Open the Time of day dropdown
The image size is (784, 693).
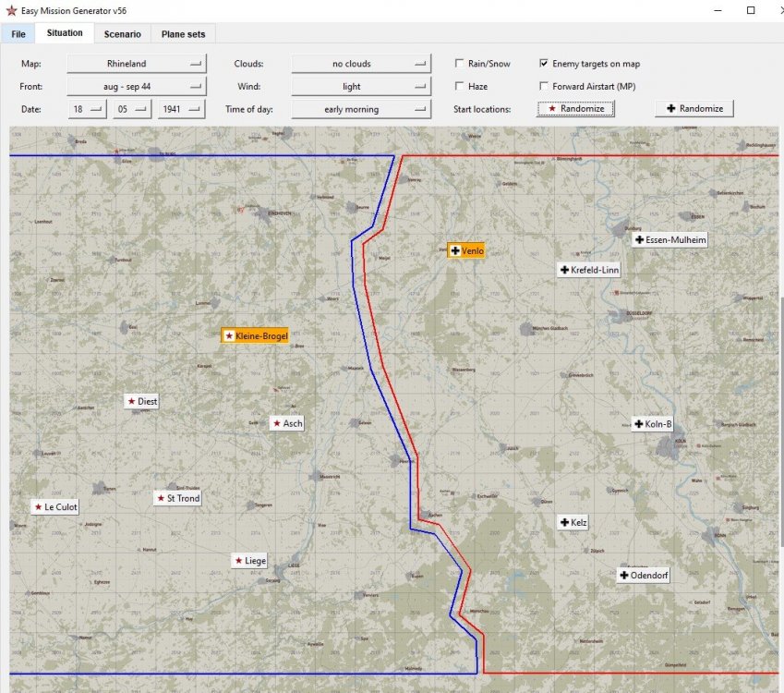tap(361, 109)
